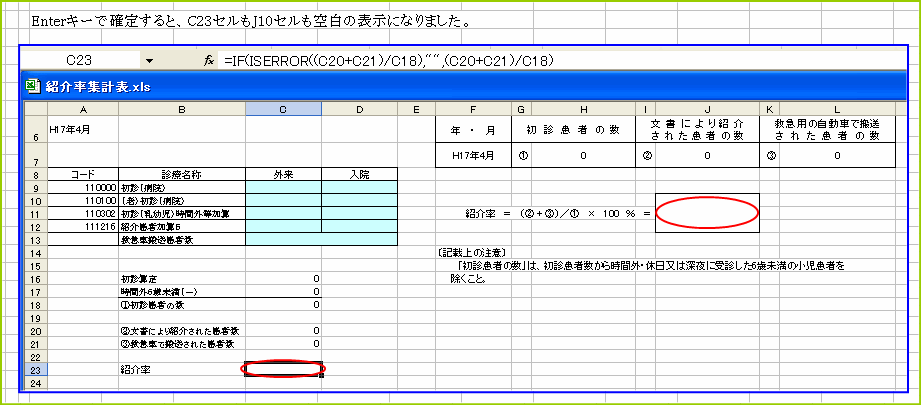Viewport: 921px width, 405px height.
Task: Click code cell 110000
Action: coord(83,188)
